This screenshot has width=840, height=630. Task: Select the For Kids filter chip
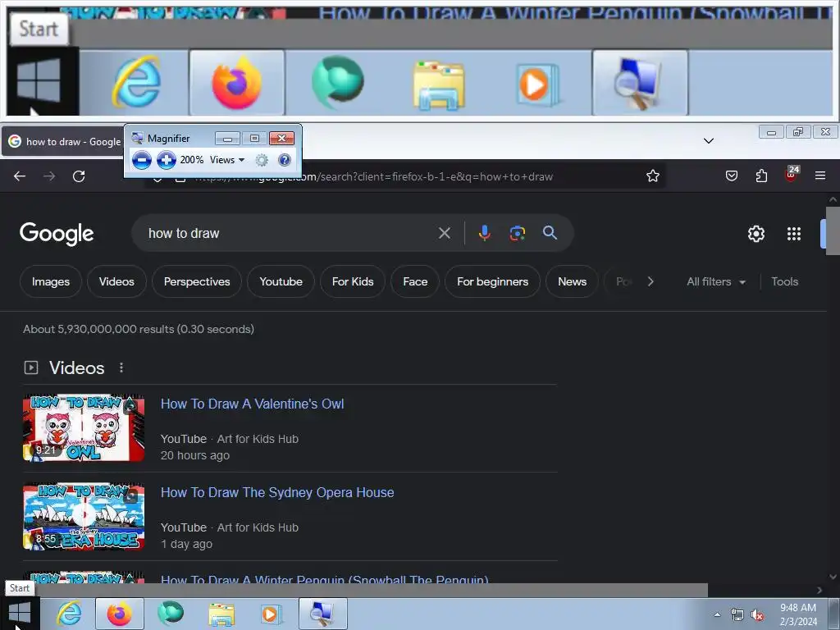coord(353,281)
